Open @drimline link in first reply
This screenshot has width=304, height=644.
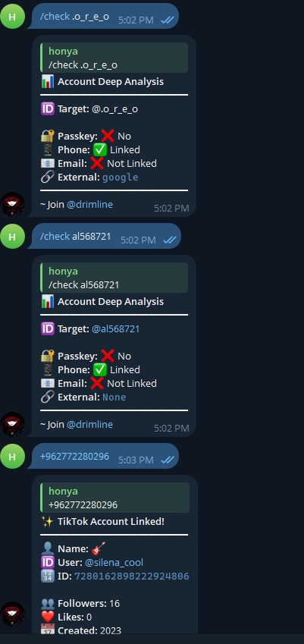pyautogui.click(x=89, y=204)
